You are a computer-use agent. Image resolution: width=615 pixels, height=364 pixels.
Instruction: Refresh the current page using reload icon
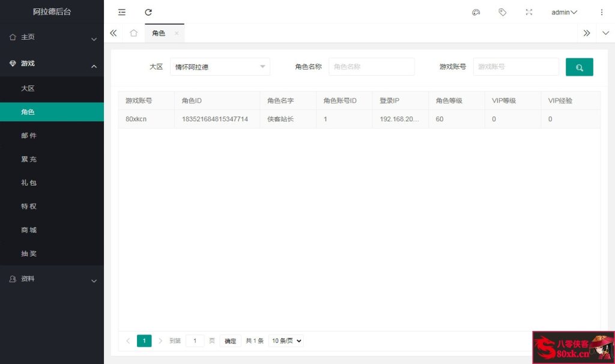[148, 11]
